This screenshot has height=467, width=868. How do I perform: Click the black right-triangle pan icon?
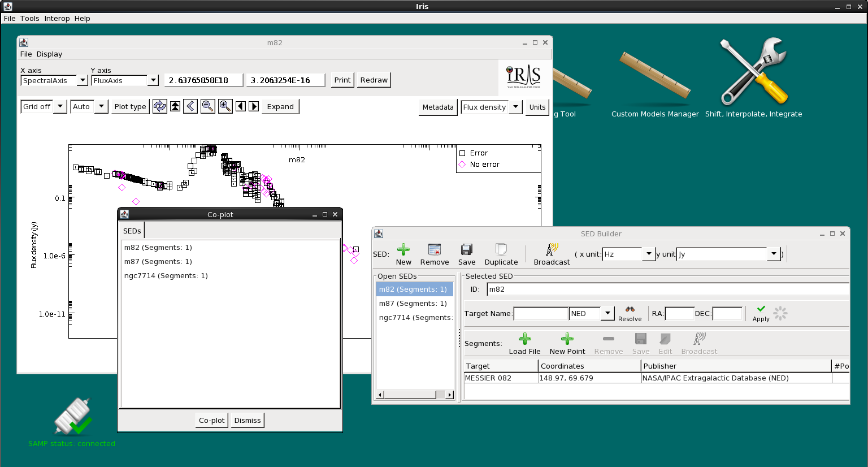254,106
